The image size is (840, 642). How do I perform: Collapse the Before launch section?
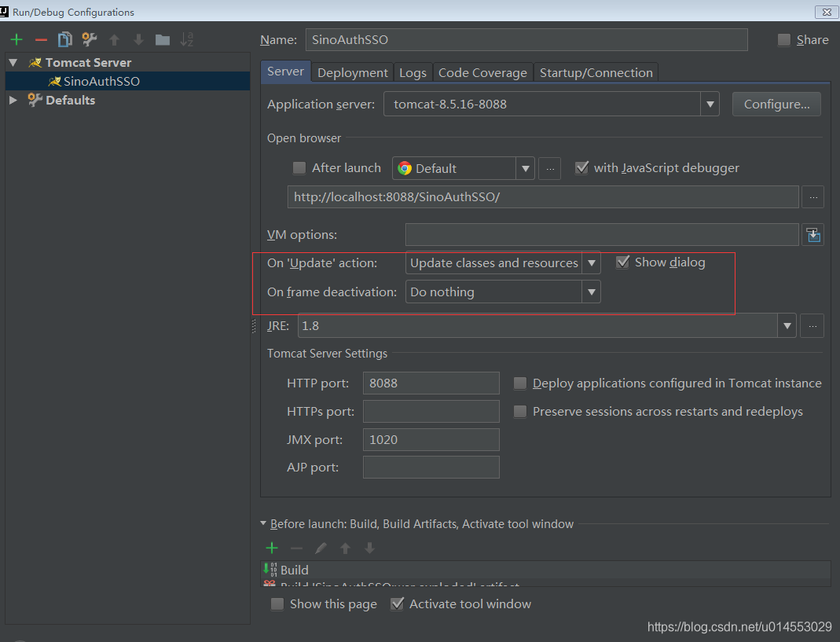pyautogui.click(x=263, y=523)
